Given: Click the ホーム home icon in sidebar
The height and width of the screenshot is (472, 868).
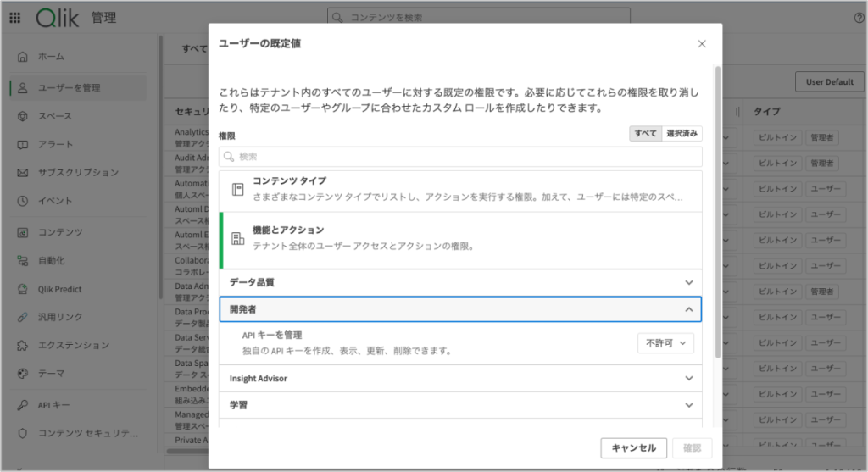Looking at the screenshot, I should [23, 57].
